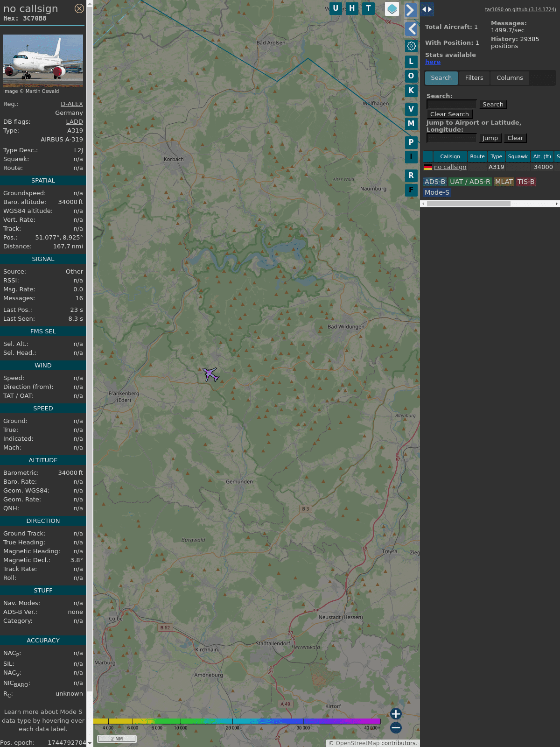Toggle the I map button
The height and width of the screenshot is (747, 560).
[411, 157]
